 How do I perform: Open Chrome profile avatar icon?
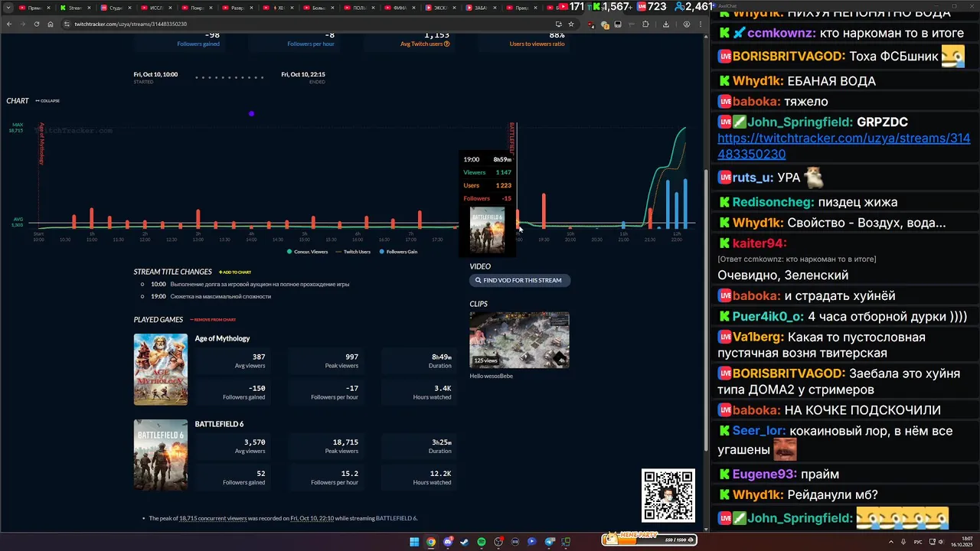tap(686, 24)
